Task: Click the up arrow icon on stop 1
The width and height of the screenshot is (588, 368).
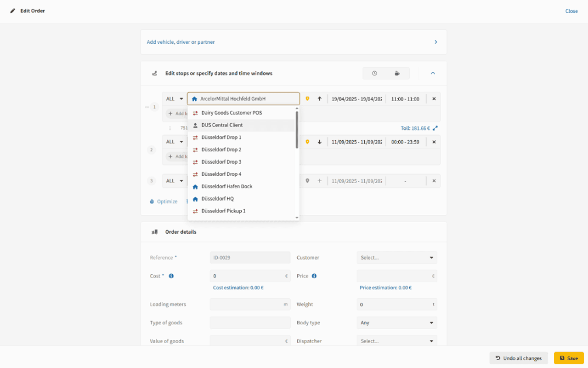Action: click(320, 99)
